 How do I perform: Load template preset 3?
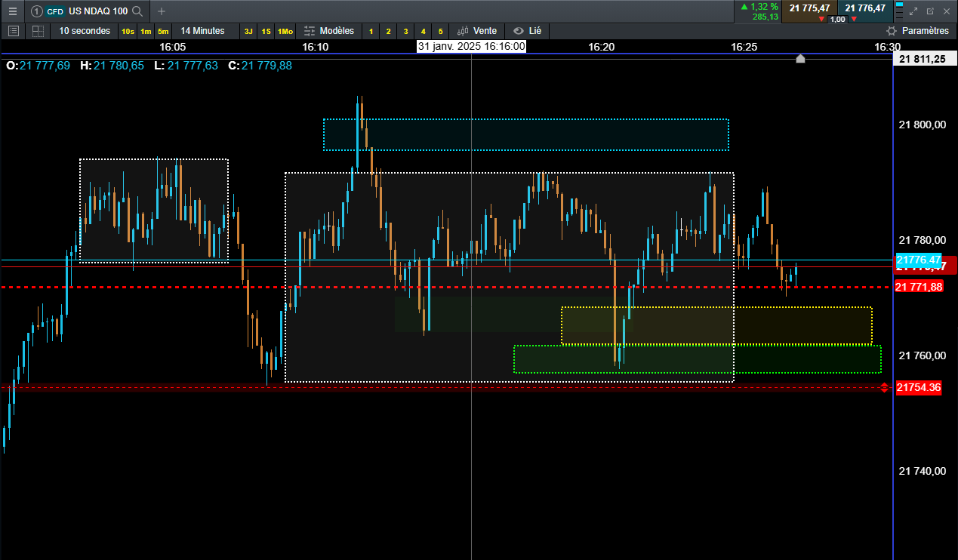click(405, 31)
